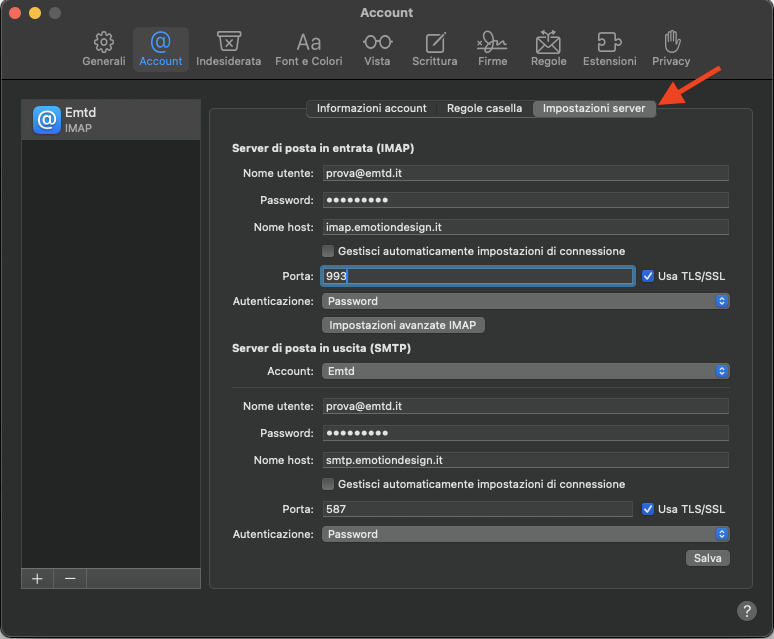Screen dimensions: 774x639
Task: Add a new account with plus button
Action: (38, 578)
